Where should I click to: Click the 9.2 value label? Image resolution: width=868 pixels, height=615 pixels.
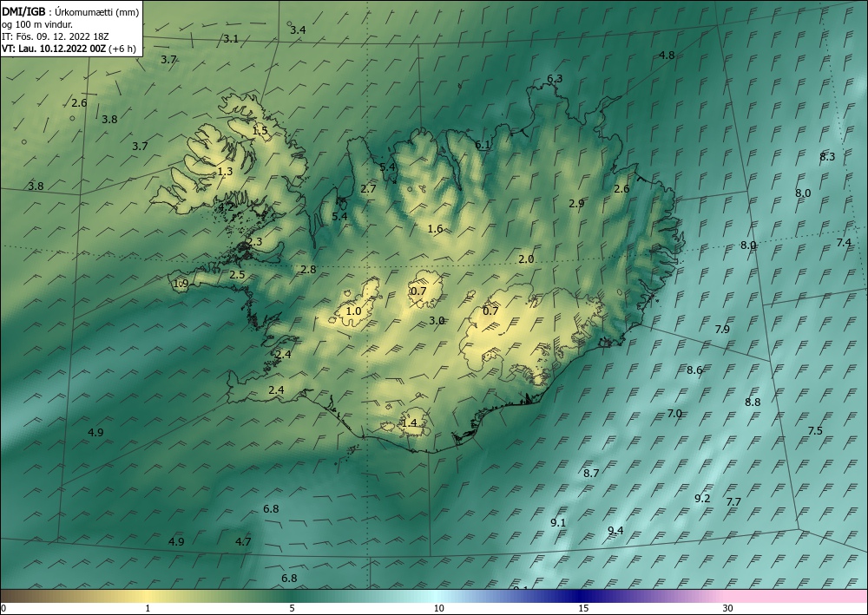point(702,498)
